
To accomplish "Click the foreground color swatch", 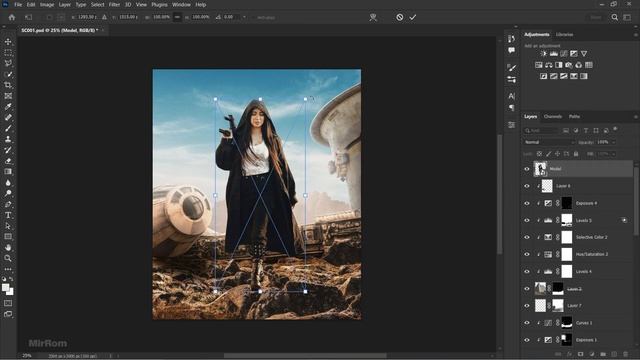I will pos(5,287).
